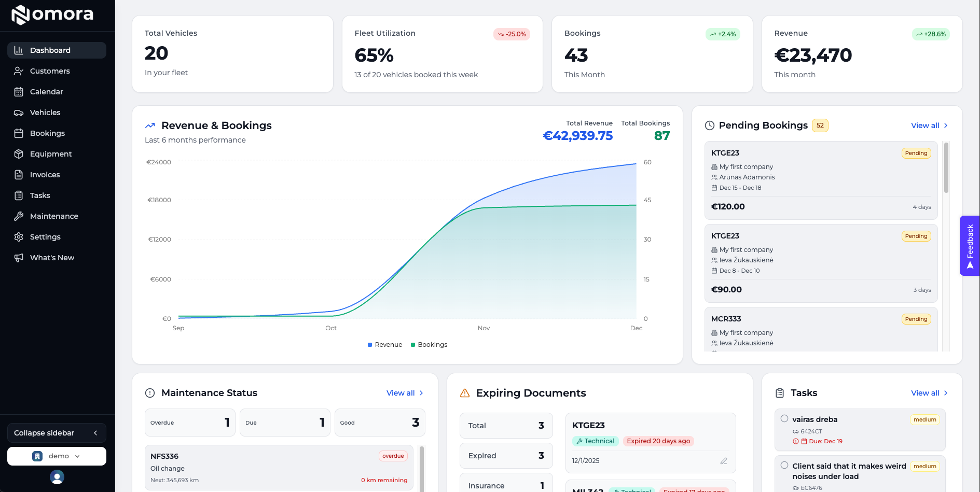
Task: Collapse the sidebar
Action: pyautogui.click(x=57, y=433)
